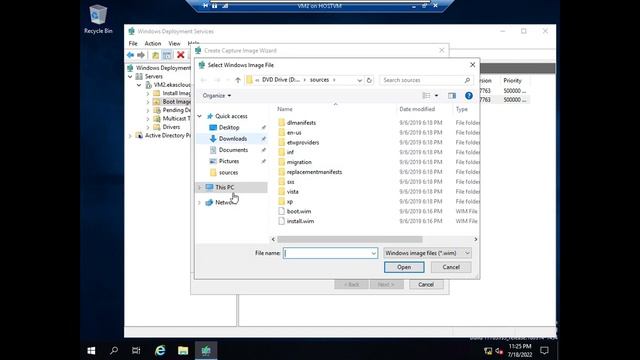Click the WDS show/hide console tree icon
The height and width of the screenshot is (360, 640).
pos(167,55)
